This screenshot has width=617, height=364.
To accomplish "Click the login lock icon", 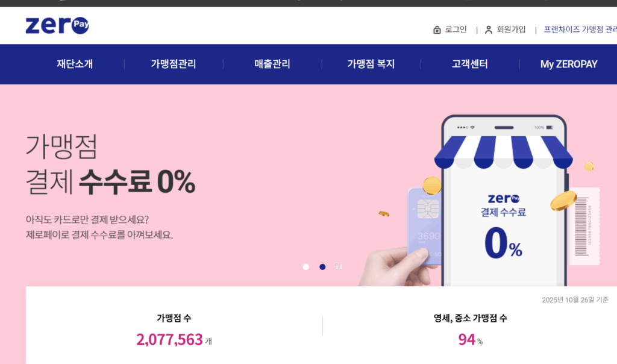I will 437,30.
